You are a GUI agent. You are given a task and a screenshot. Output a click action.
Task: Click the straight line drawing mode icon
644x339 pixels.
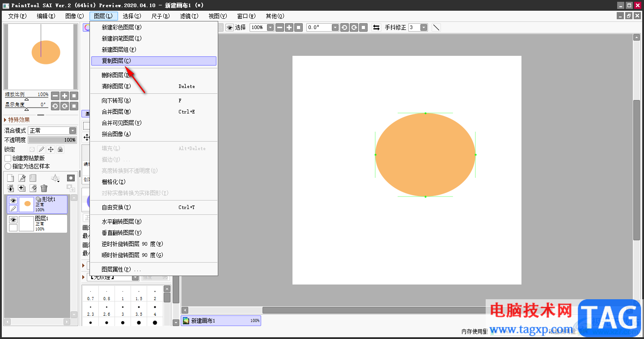[x=436, y=28]
